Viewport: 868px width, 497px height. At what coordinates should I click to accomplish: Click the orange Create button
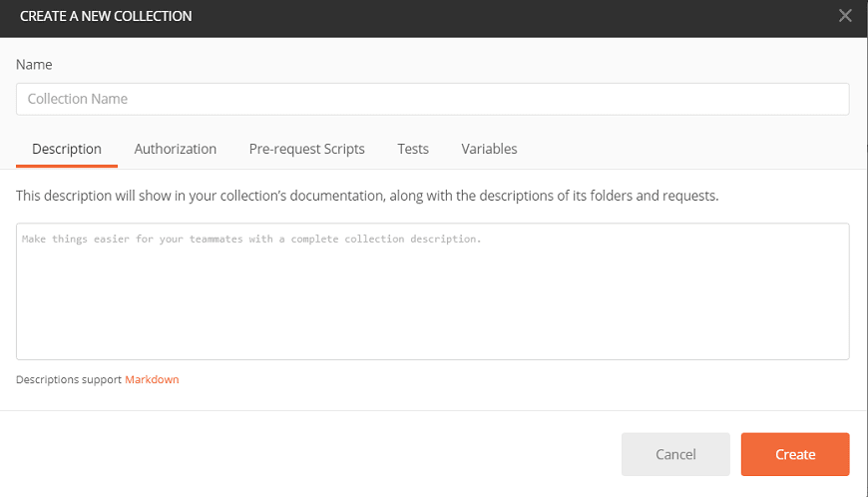click(795, 454)
